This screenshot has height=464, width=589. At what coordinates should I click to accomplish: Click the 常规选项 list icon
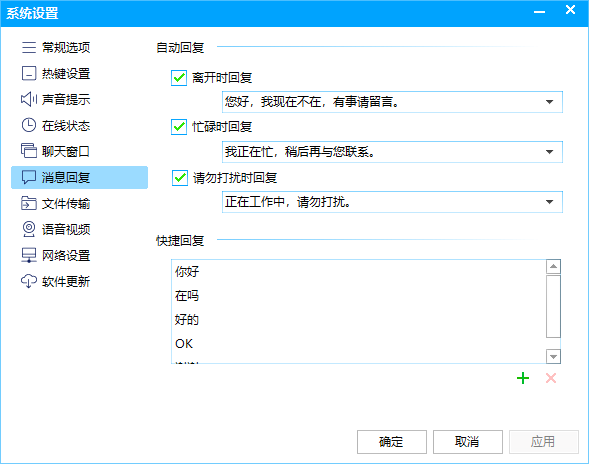tap(29, 48)
